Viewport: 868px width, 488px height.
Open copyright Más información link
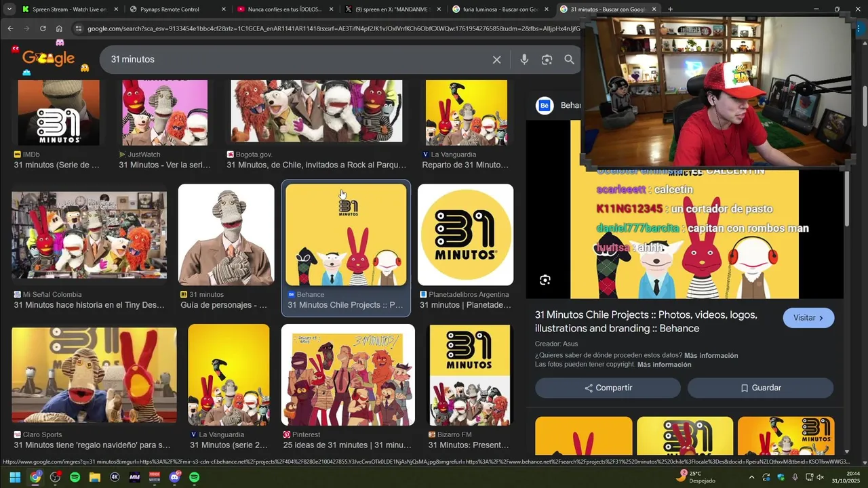665,365
